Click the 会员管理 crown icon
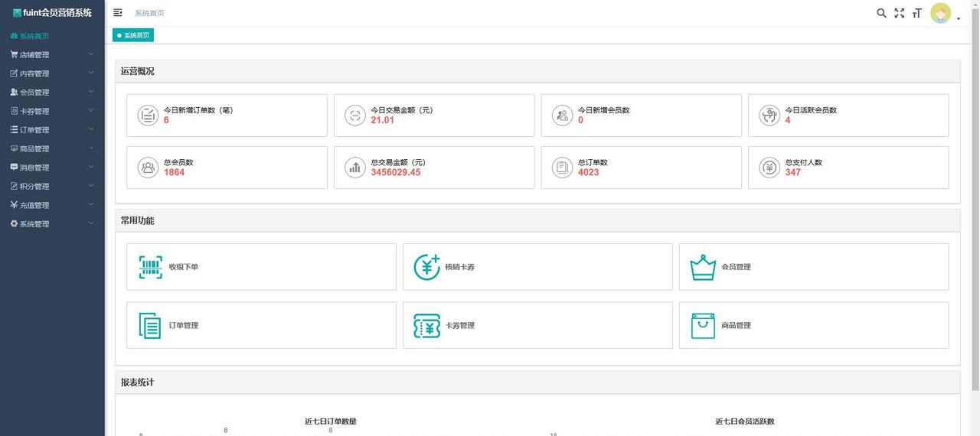The width and height of the screenshot is (980, 436). [x=703, y=267]
